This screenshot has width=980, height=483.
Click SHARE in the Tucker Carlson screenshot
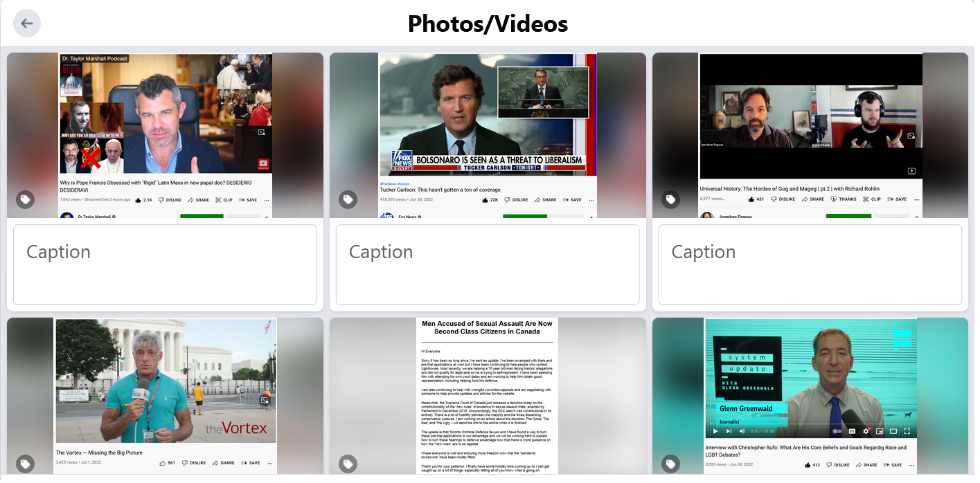(545, 200)
